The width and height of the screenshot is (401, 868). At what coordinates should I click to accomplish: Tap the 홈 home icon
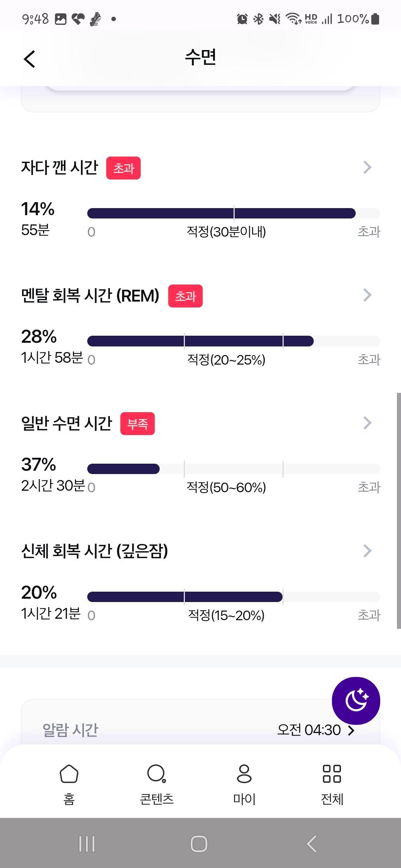click(x=69, y=774)
